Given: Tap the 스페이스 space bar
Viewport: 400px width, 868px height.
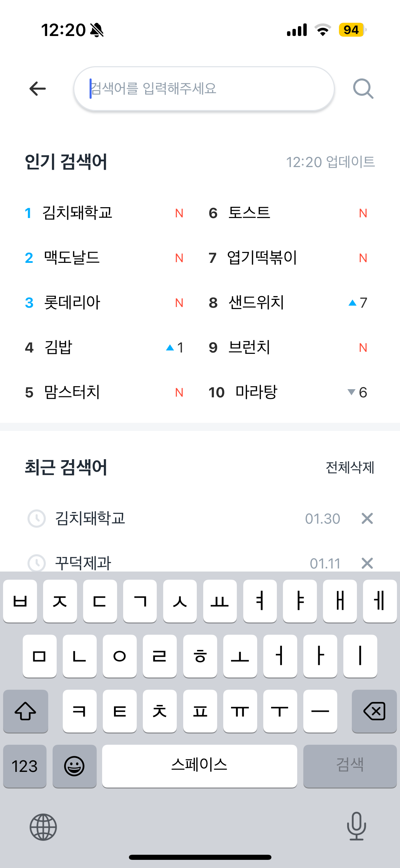Looking at the screenshot, I should coord(199,766).
